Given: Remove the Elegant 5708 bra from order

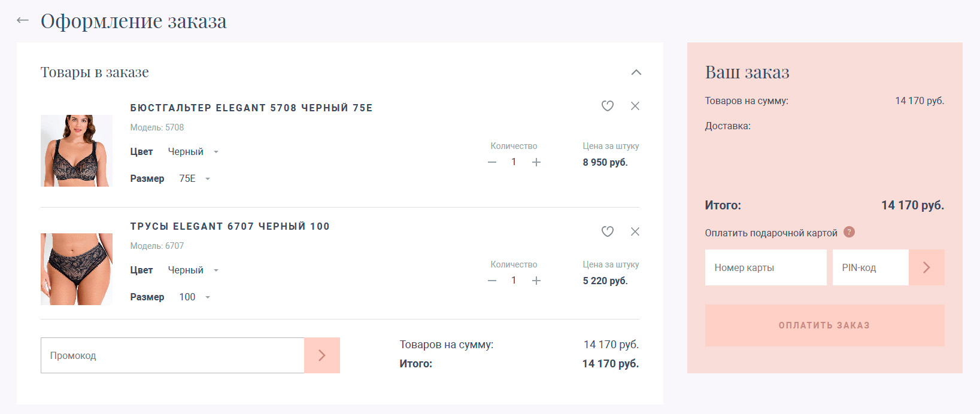Looking at the screenshot, I should pos(635,106).
